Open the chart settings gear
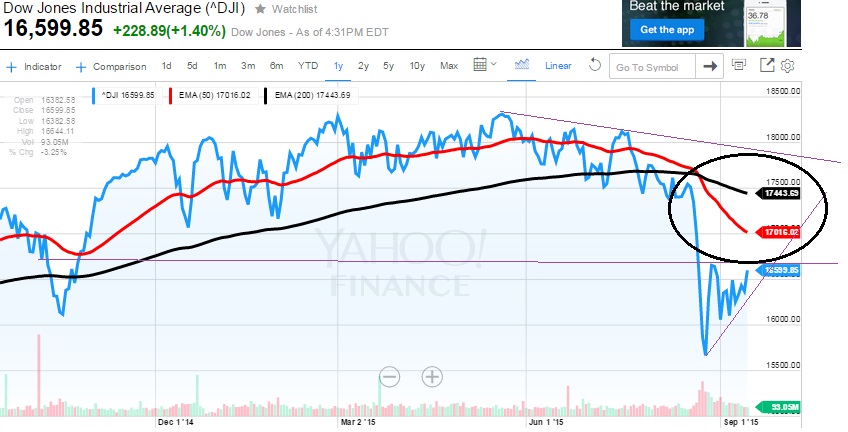The image size is (848, 432). (787, 66)
